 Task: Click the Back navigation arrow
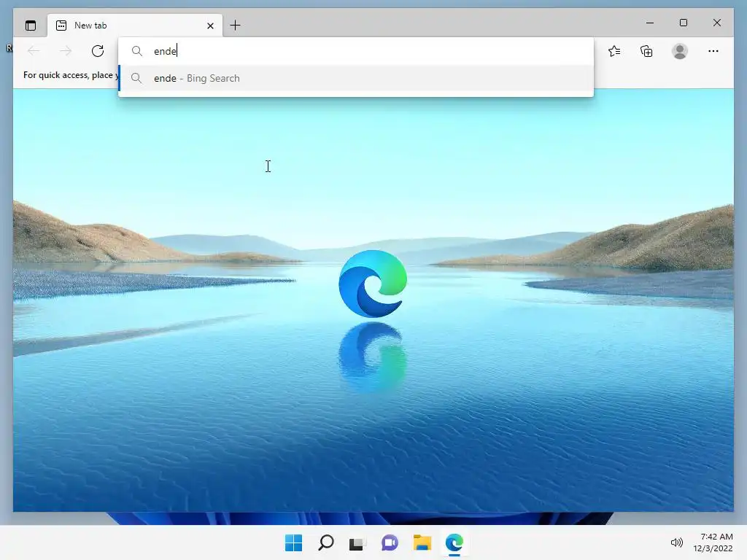pos(34,51)
